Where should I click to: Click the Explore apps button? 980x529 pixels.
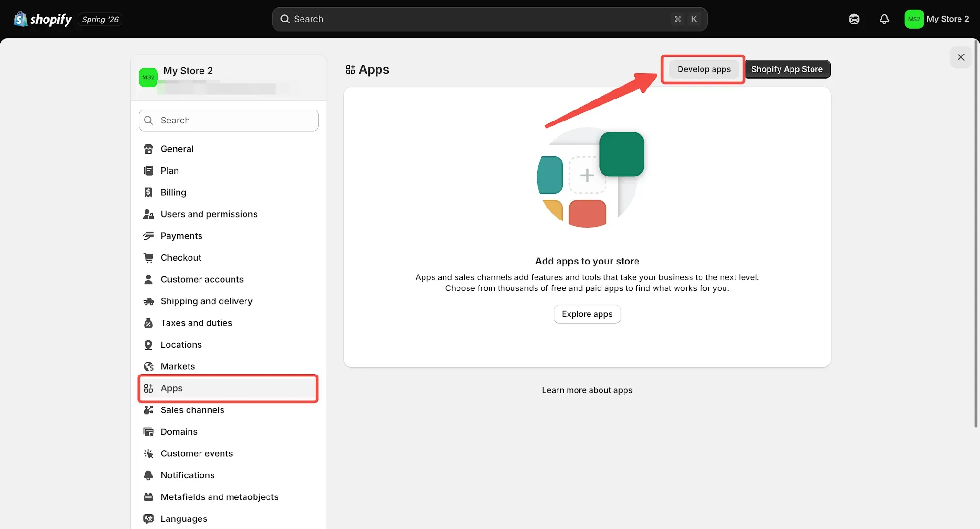[x=587, y=314]
